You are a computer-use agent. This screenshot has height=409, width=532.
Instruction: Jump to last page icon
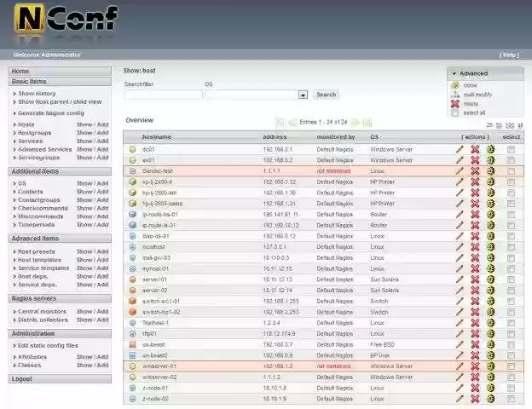[367, 123]
